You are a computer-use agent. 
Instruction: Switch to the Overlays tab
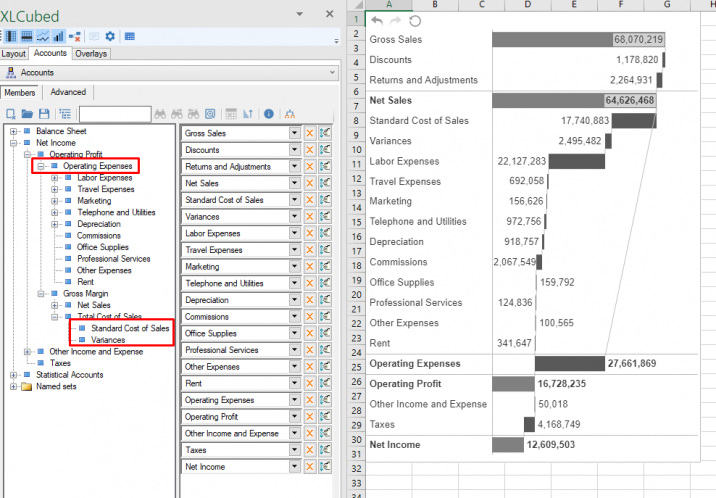click(91, 54)
